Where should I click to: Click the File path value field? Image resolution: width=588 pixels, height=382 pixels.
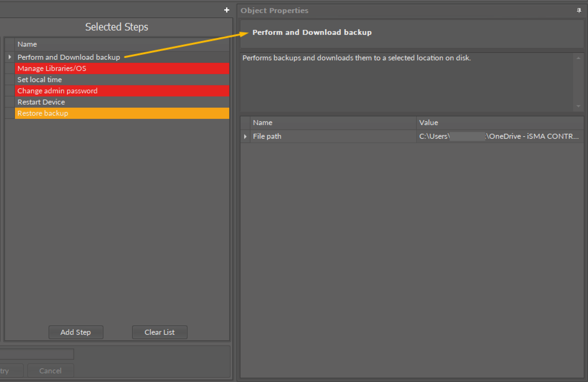(x=499, y=136)
